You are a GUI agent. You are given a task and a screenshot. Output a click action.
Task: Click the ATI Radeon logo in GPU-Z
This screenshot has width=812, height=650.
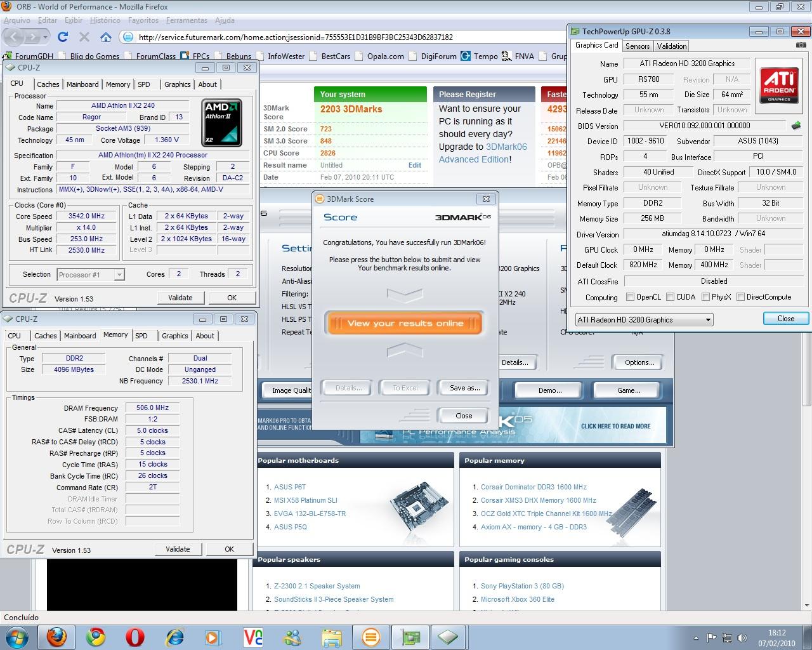click(x=778, y=86)
